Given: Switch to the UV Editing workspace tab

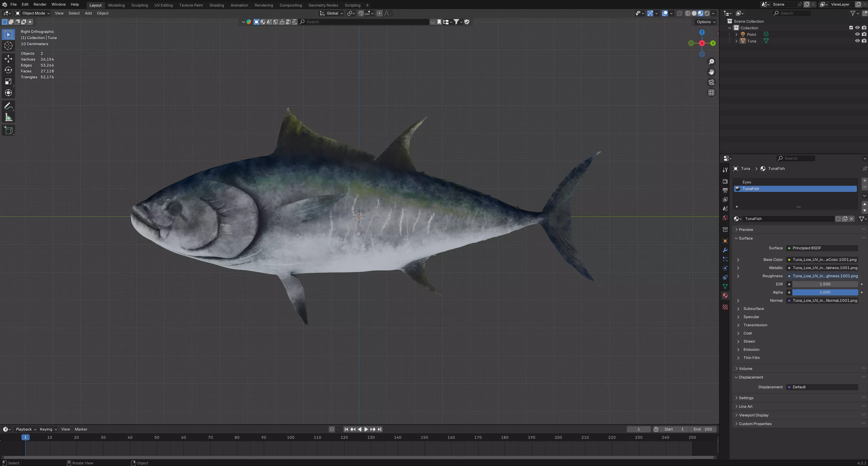Looking at the screenshot, I should (163, 5).
